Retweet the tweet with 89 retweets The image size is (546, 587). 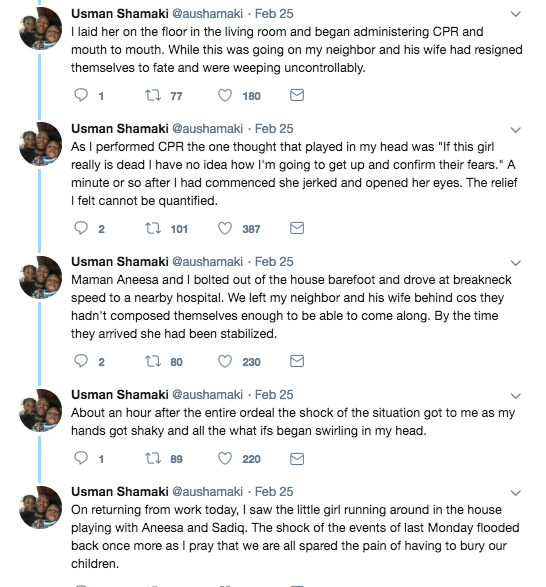click(x=153, y=458)
